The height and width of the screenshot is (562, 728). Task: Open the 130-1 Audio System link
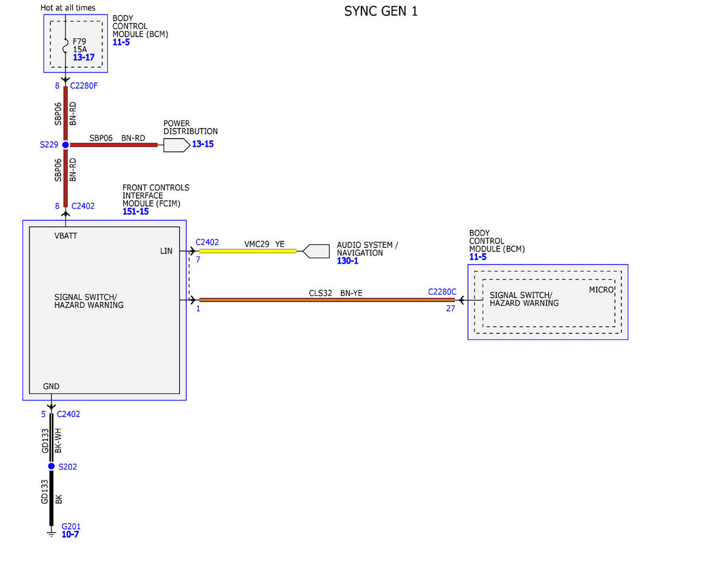coord(348,261)
